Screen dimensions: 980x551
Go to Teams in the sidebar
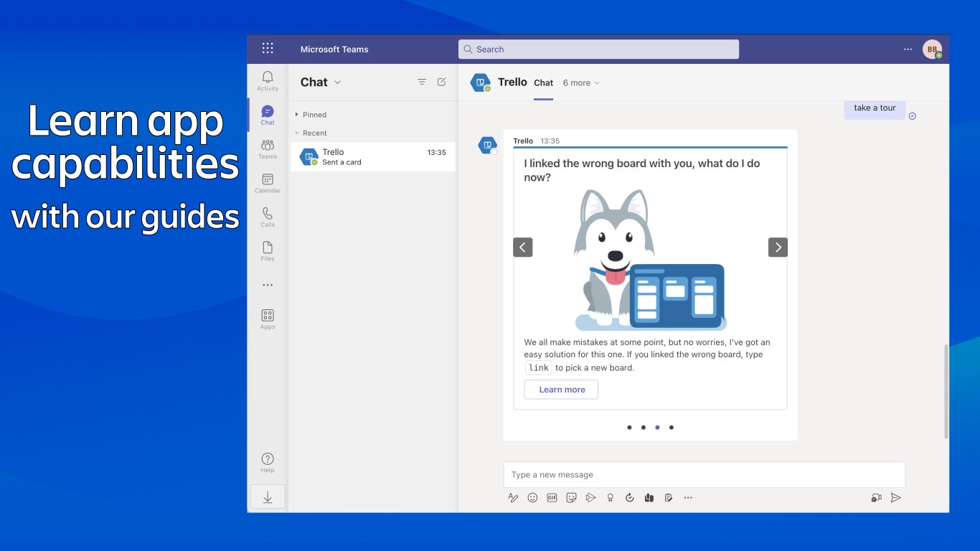268,149
